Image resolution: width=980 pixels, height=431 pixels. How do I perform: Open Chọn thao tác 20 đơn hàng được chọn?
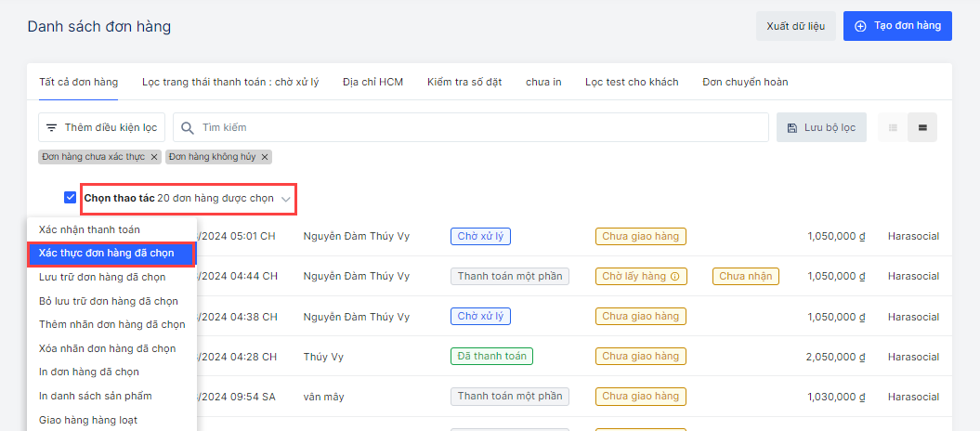coord(189,199)
